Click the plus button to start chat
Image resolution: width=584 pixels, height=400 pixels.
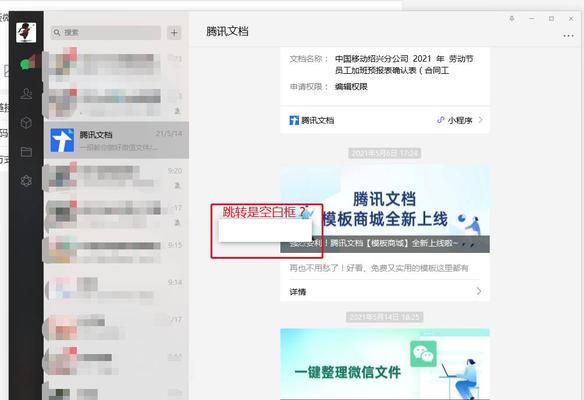tap(174, 33)
